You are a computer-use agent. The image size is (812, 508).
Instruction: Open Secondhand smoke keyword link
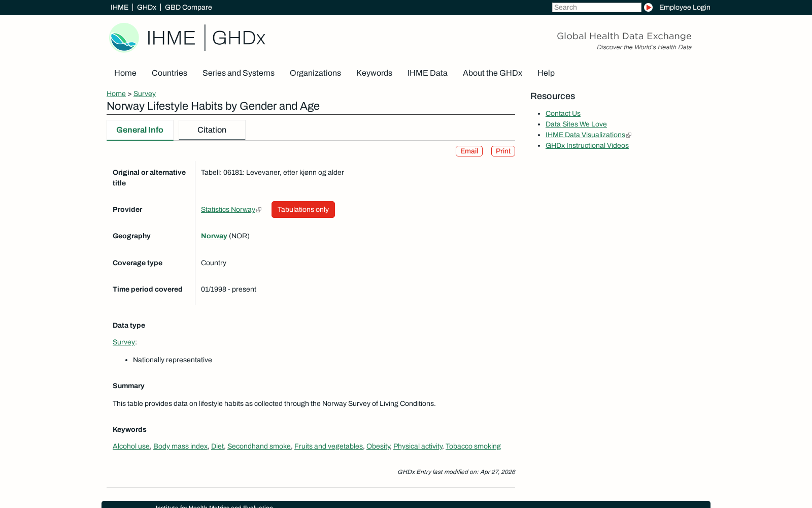259,447
